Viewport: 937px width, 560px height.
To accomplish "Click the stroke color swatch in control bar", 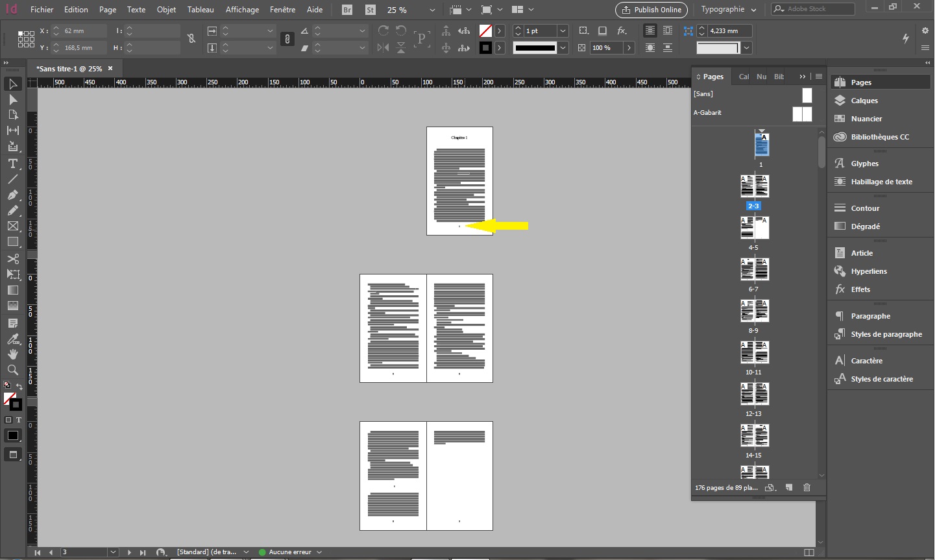I will 485,47.
